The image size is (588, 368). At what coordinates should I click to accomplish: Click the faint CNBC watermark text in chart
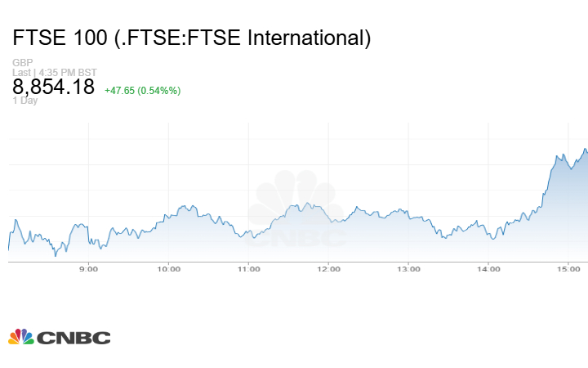(x=299, y=237)
